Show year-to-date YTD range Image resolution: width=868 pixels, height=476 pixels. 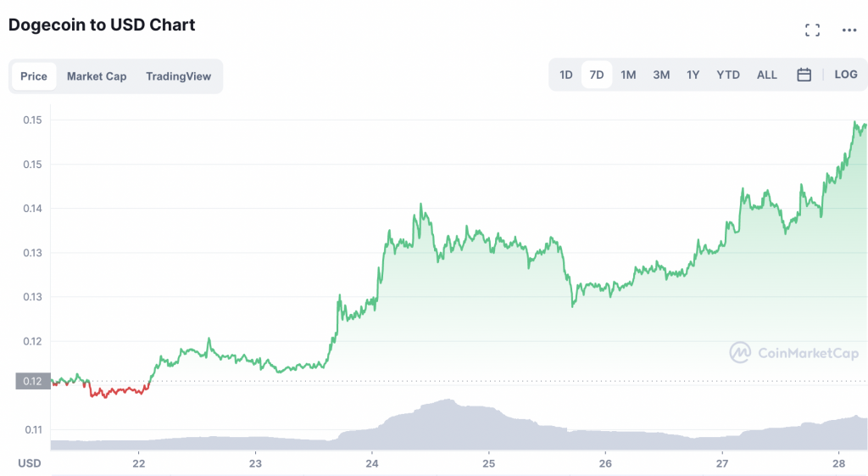[x=728, y=75]
